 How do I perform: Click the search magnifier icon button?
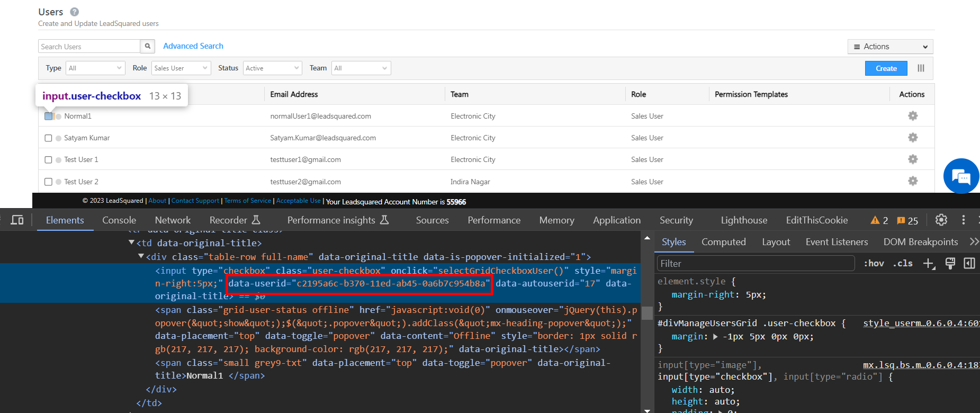tap(148, 46)
